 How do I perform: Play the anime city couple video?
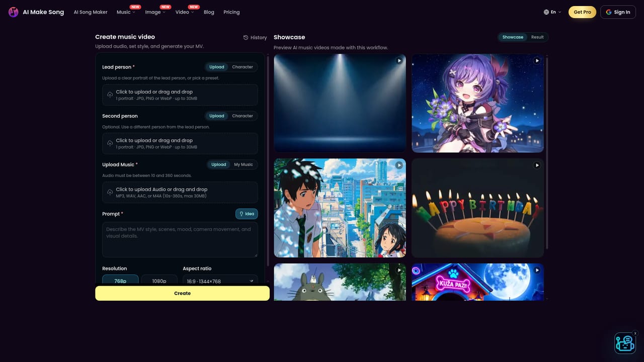[x=399, y=165]
